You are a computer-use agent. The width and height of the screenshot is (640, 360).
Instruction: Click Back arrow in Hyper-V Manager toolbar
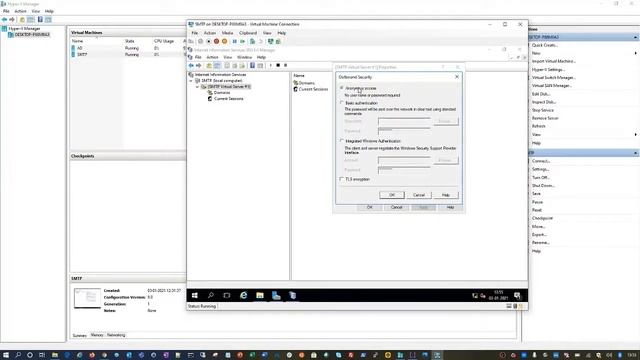4,20
